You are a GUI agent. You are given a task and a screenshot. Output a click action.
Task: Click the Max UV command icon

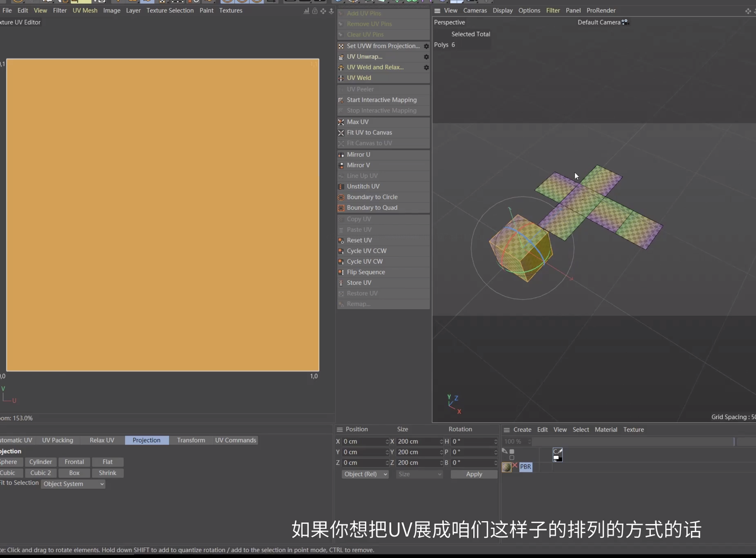pyautogui.click(x=341, y=122)
